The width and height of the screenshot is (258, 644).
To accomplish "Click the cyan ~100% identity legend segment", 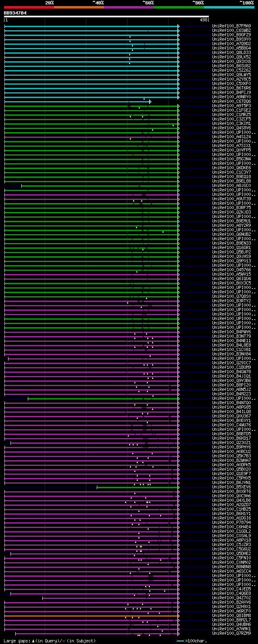I will [x=229, y=7].
